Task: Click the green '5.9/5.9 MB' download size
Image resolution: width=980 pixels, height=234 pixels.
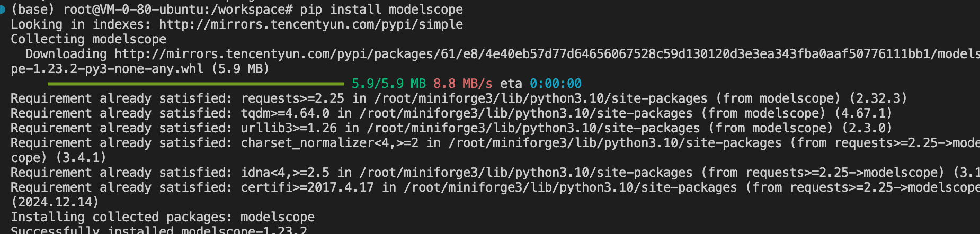Action: click(x=389, y=84)
